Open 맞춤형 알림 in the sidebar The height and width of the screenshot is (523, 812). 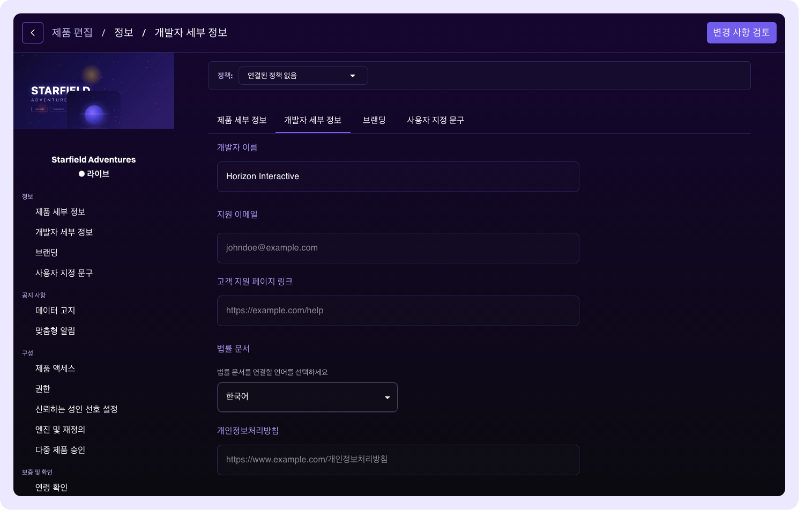click(x=55, y=331)
